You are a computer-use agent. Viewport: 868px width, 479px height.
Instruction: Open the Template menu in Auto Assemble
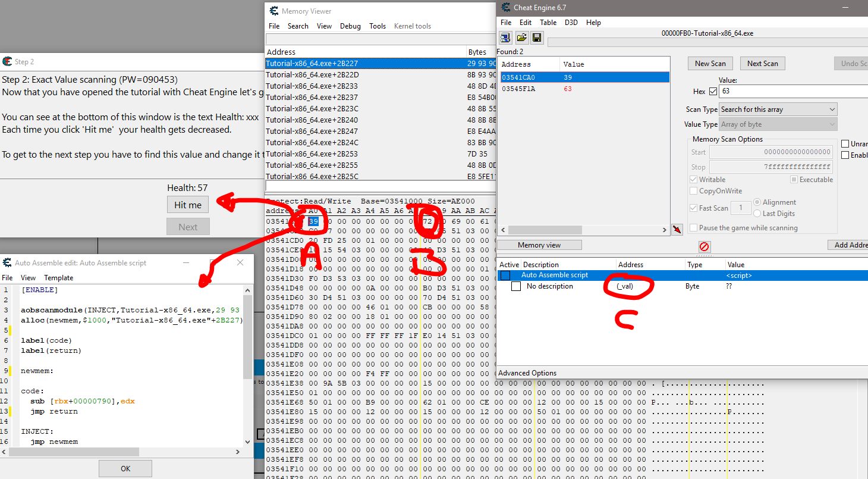58,278
